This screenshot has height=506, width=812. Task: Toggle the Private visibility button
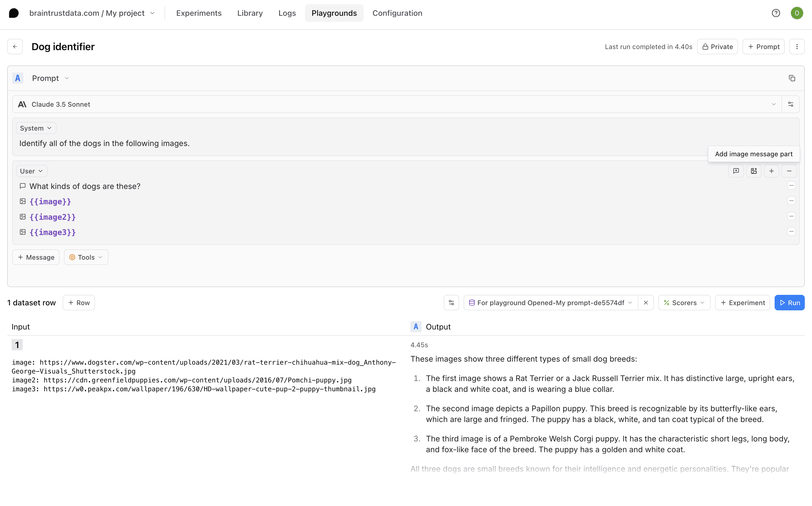pyautogui.click(x=717, y=47)
